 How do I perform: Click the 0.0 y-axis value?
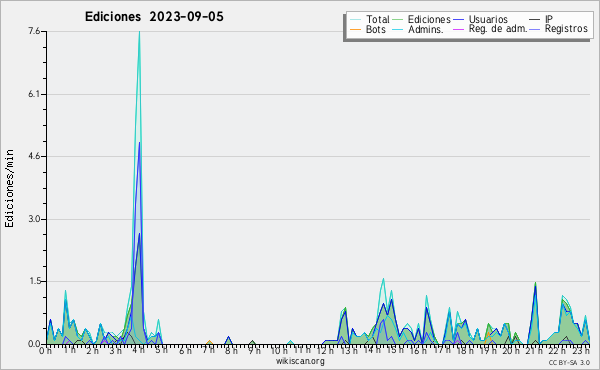point(34,344)
